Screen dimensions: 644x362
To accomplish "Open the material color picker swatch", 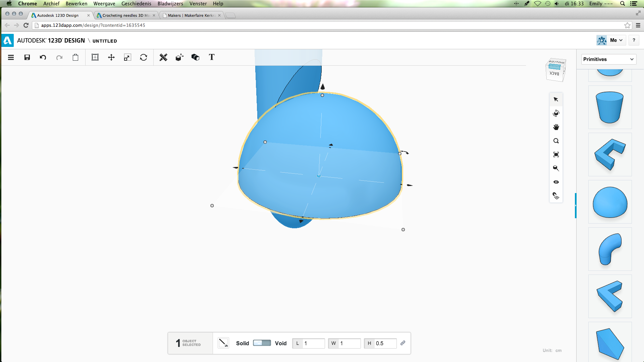I will click(223, 343).
